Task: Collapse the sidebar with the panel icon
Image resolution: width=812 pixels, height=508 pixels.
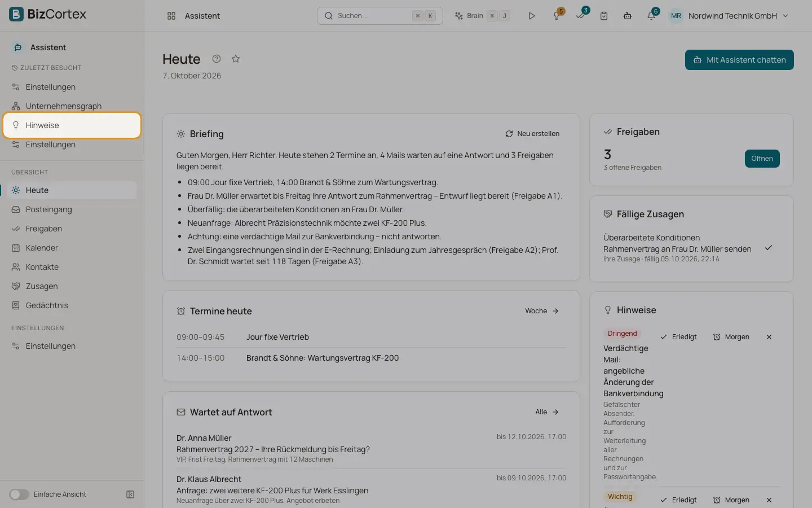Action: click(x=130, y=494)
